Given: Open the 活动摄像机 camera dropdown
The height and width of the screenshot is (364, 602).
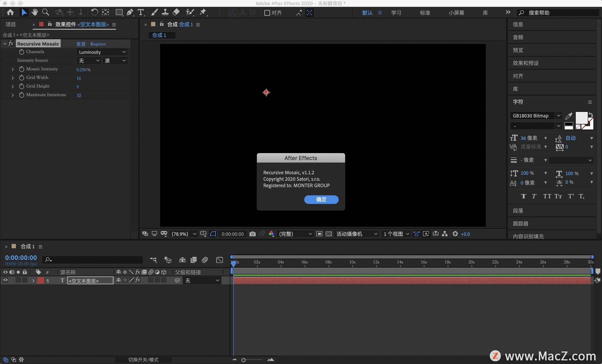Looking at the screenshot, I should [356, 234].
